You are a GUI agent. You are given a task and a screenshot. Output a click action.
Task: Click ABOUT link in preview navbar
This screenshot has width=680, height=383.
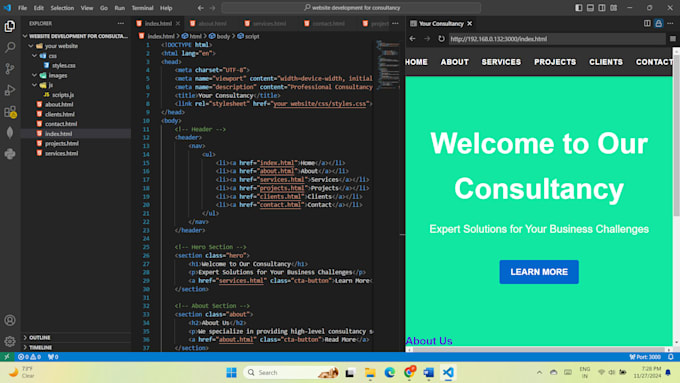click(x=454, y=62)
